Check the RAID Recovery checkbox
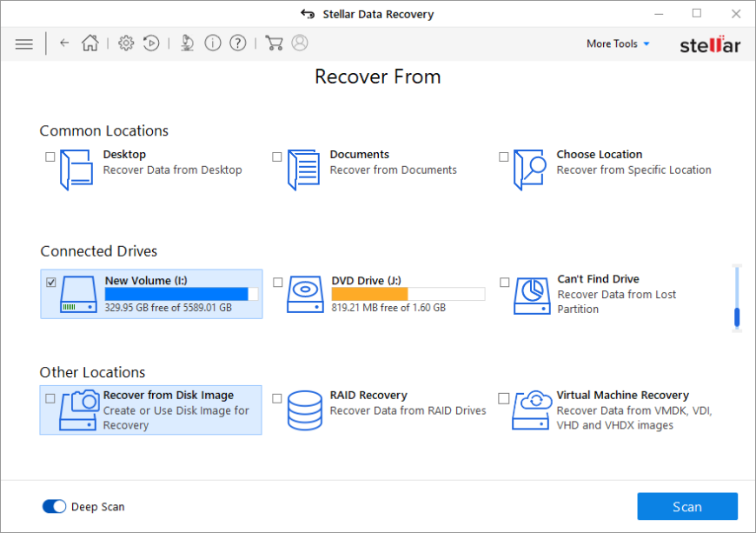Screen dimensions: 756x533 click(276, 398)
